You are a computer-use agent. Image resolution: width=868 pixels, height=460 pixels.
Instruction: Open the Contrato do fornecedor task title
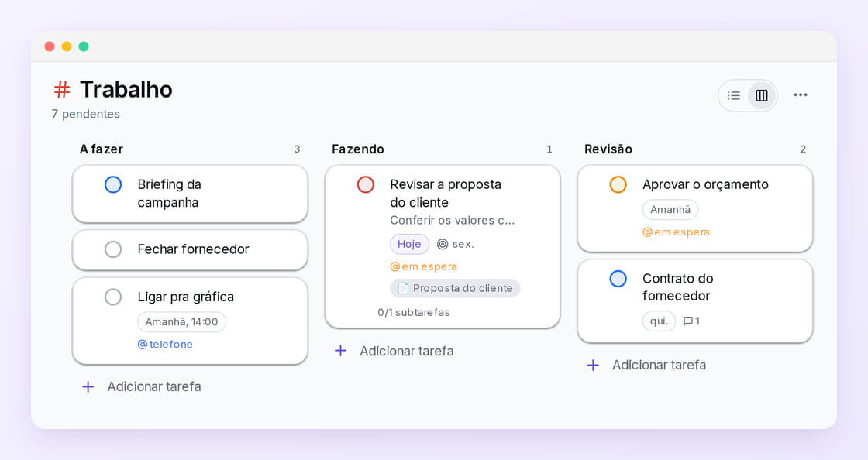pyautogui.click(x=677, y=287)
